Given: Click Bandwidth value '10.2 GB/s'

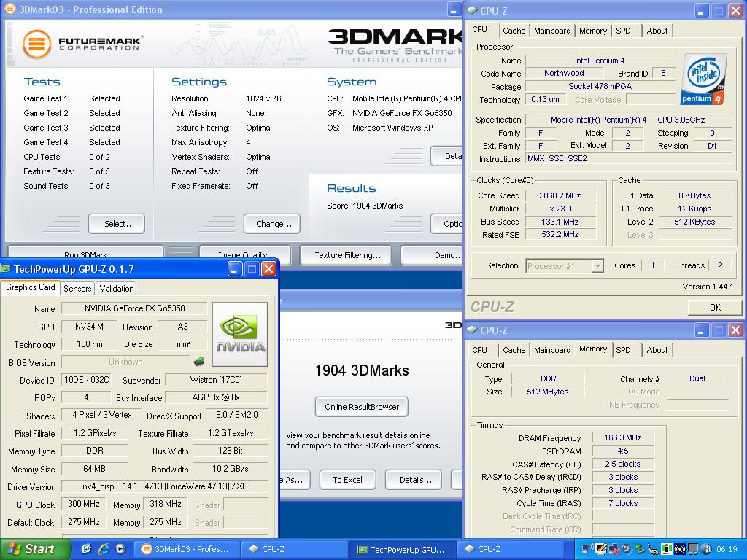Looking at the screenshot, I should coord(231,469).
